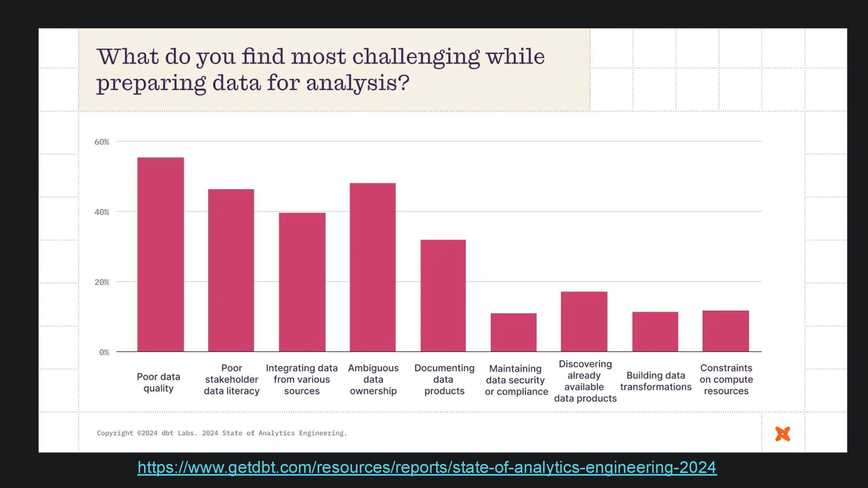Open the getdbt.com state-of-analytics-engineering-2024 link
868x488 pixels.
(427, 467)
